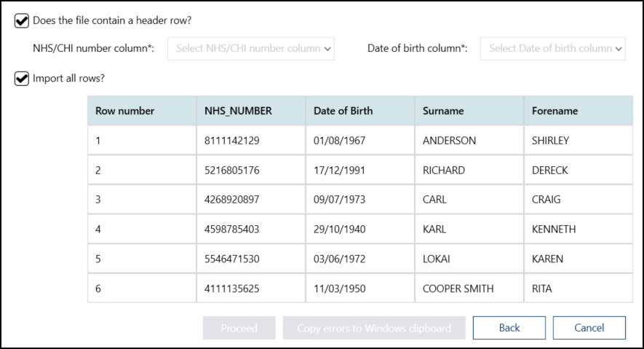The width and height of the screenshot is (644, 349).
Task: Select the CRAIG forename cell
Action: [546, 200]
